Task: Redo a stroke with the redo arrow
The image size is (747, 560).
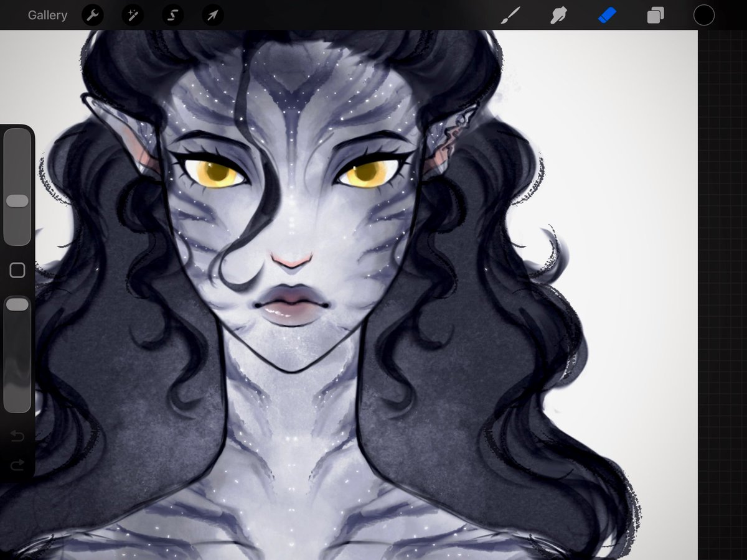Action: [17, 463]
